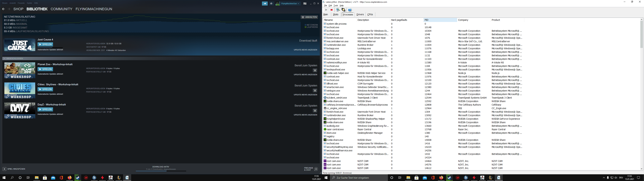This screenshot has height=181, width=644.
Task: Sort by PID column header
Action: [x=440, y=20]
